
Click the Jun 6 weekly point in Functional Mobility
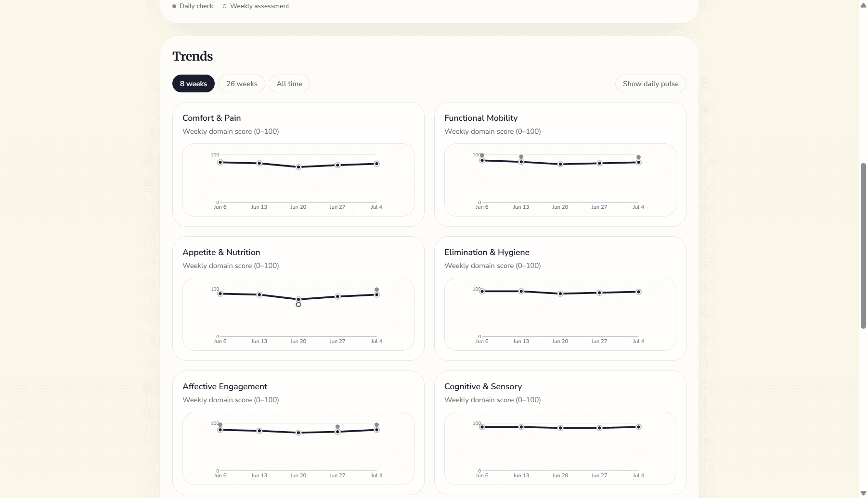482,160
